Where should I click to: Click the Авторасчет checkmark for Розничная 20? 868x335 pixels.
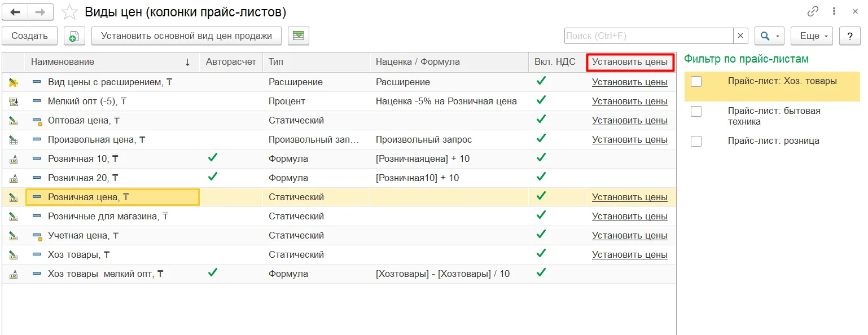click(x=213, y=177)
